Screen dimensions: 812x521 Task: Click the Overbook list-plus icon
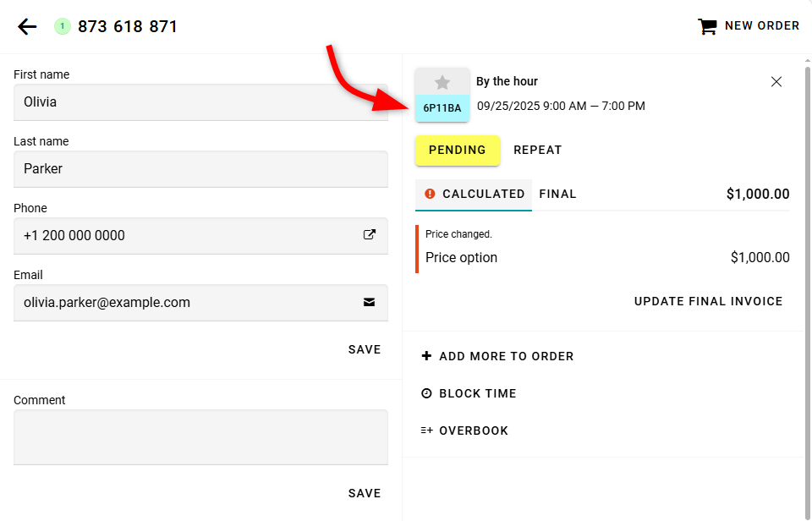pyautogui.click(x=426, y=431)
